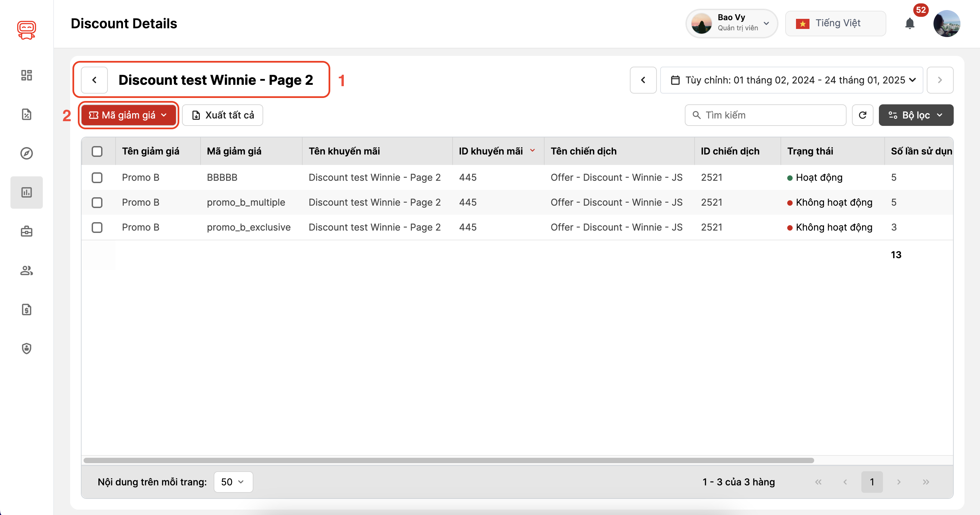Image resolution: width=980 pixels, height=515 pixels.
Task: Open the rows-per-page 50 dropdown
Action: [x=233, y=482]
